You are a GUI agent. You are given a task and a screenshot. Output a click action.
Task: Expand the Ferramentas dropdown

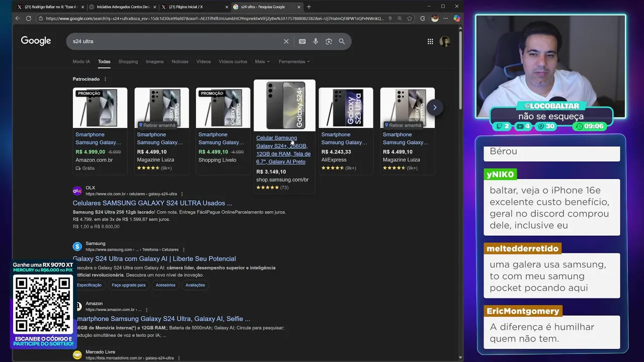point(294,61)
